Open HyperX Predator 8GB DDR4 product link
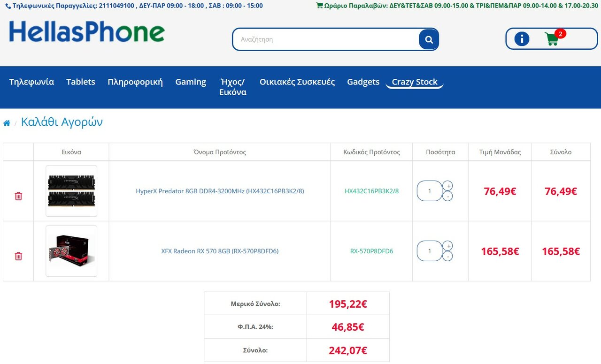The image size is (601, 364). pos(220,191)
